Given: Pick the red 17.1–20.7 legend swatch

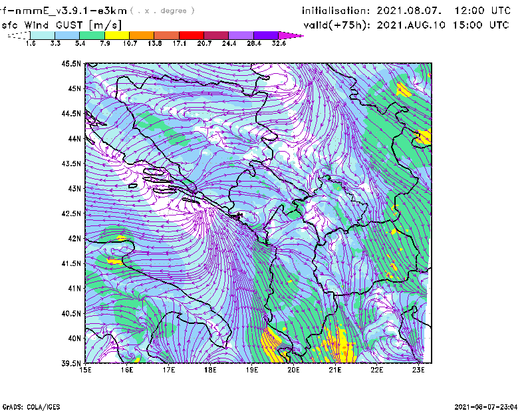Looking at the screenshot, I should coord(192,35).
